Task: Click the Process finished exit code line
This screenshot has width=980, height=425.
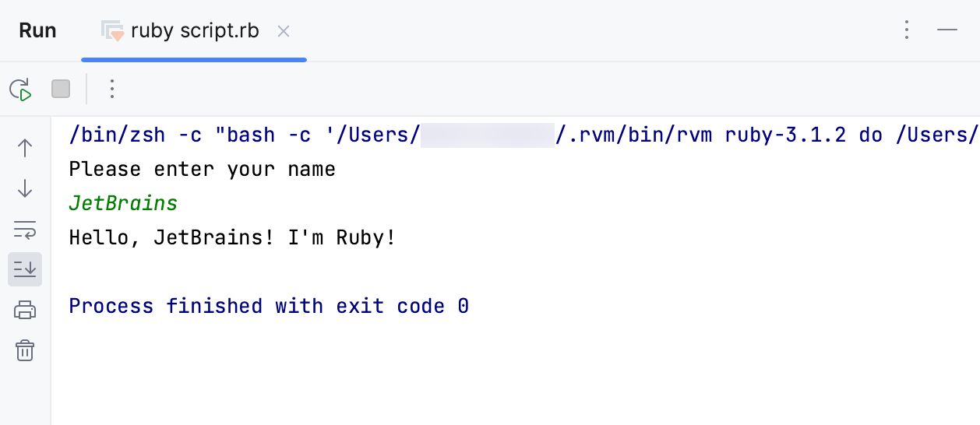Action: tap(269, 307)
